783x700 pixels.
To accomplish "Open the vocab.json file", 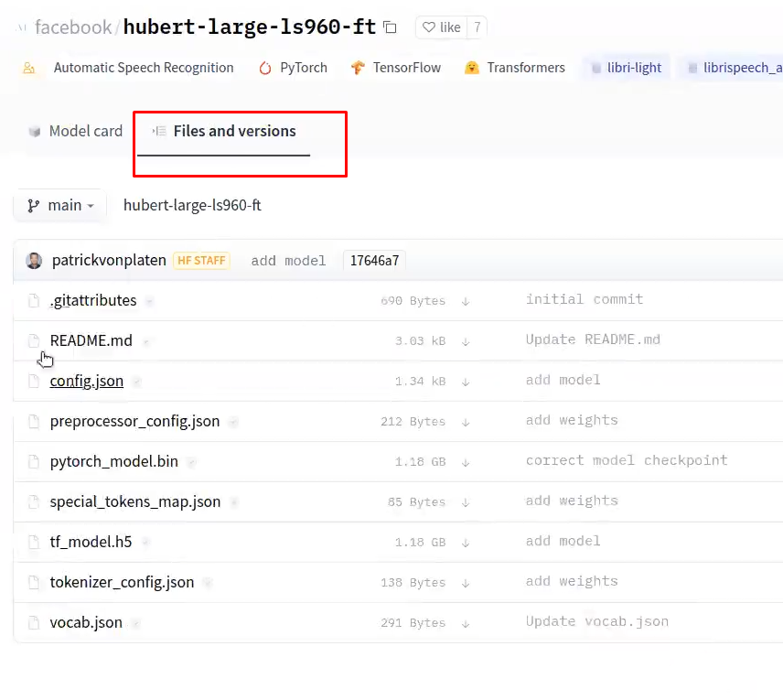I will click(86, 622).
